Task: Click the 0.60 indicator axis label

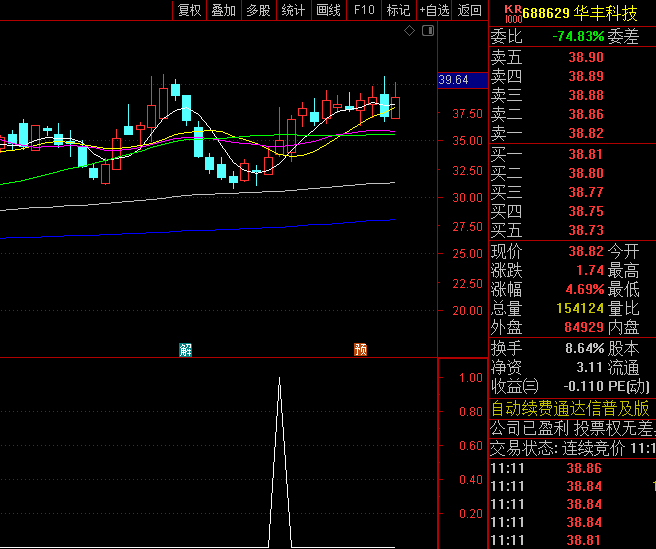Action: [471, 446]
